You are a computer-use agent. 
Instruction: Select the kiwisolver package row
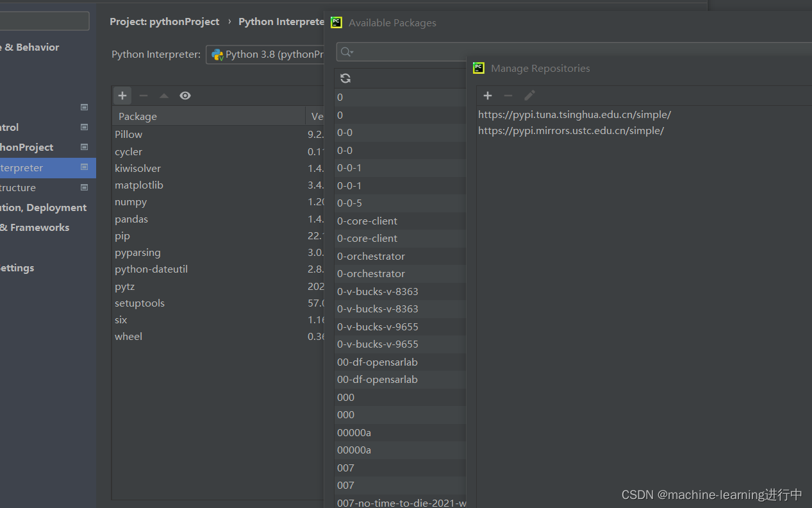click(x=218, y=168)
